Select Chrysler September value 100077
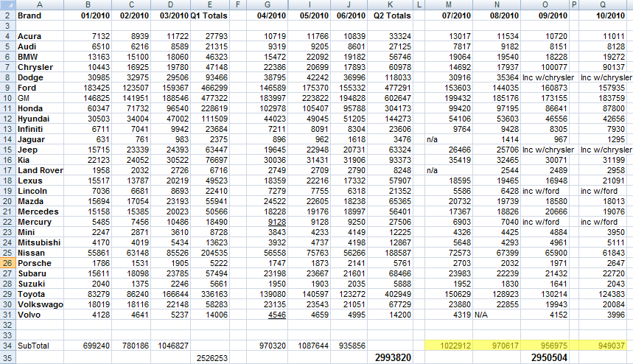 [x=545, y=67]
